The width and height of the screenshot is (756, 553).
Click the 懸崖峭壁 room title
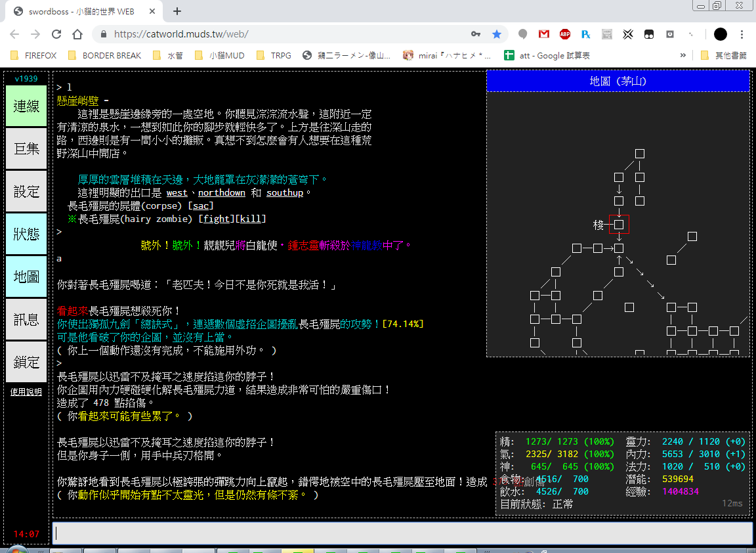[x=77, y=101]
